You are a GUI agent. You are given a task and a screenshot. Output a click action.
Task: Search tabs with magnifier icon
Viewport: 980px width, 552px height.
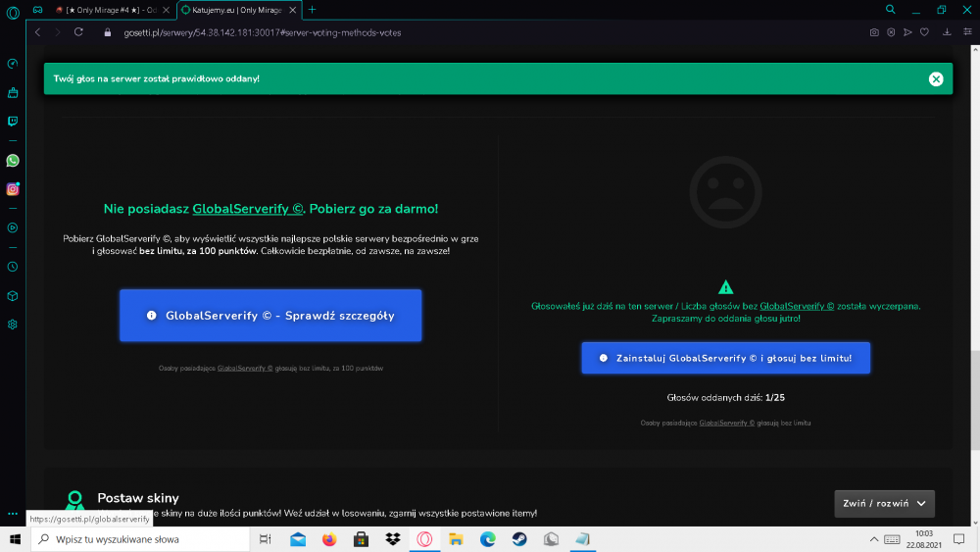891,10
